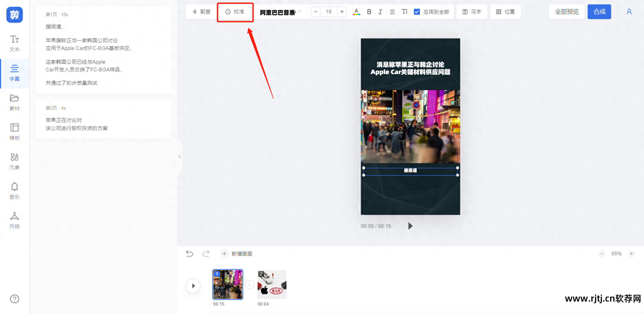This screenshot has height=314, width=644.
Task: Open the 花字 fancy text styles
Action: coord(472,11)
